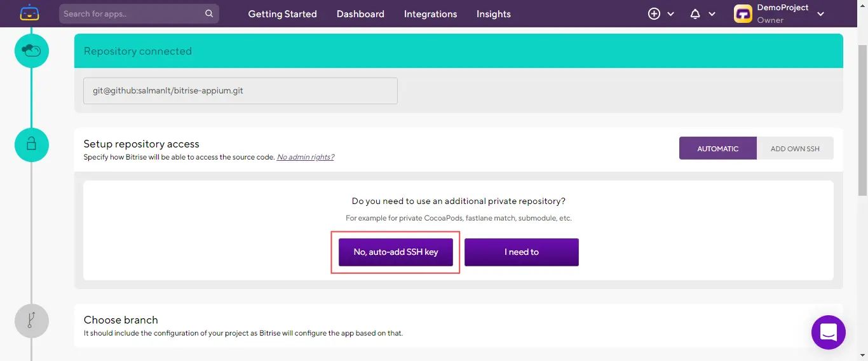Select the AUTOMATIC access mode

tap(717, 149)
